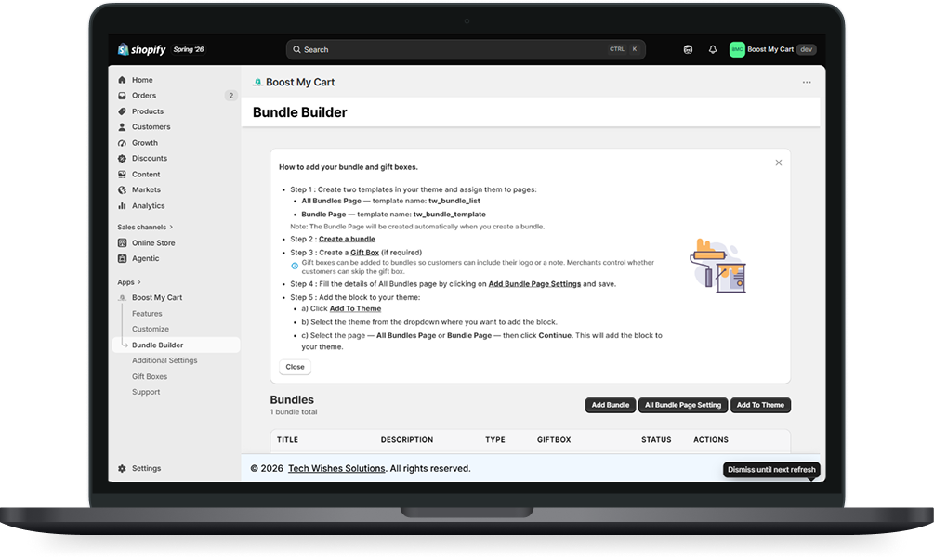The width and height of the screenshot is (934, 560).
Task: Open the Sidekick assistant icon in top bar
Action: (x=688, y=49)
